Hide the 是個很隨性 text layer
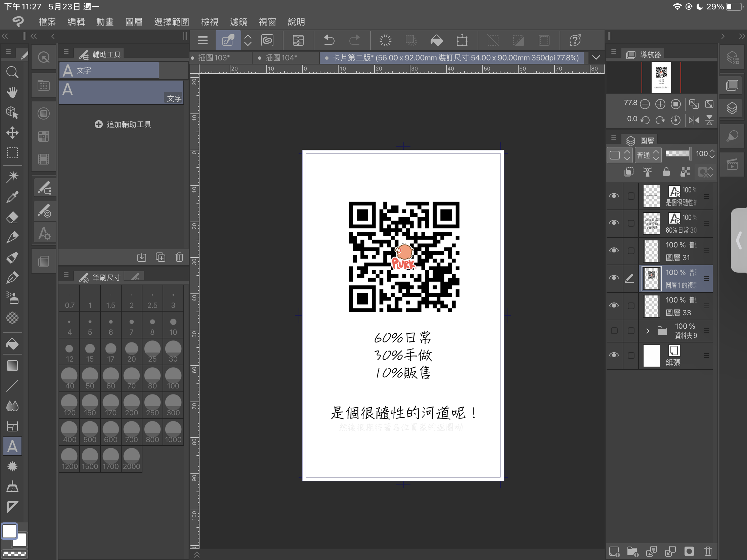Image resolution: width=747 pixels, height=560 pixels. click(614, 196)
